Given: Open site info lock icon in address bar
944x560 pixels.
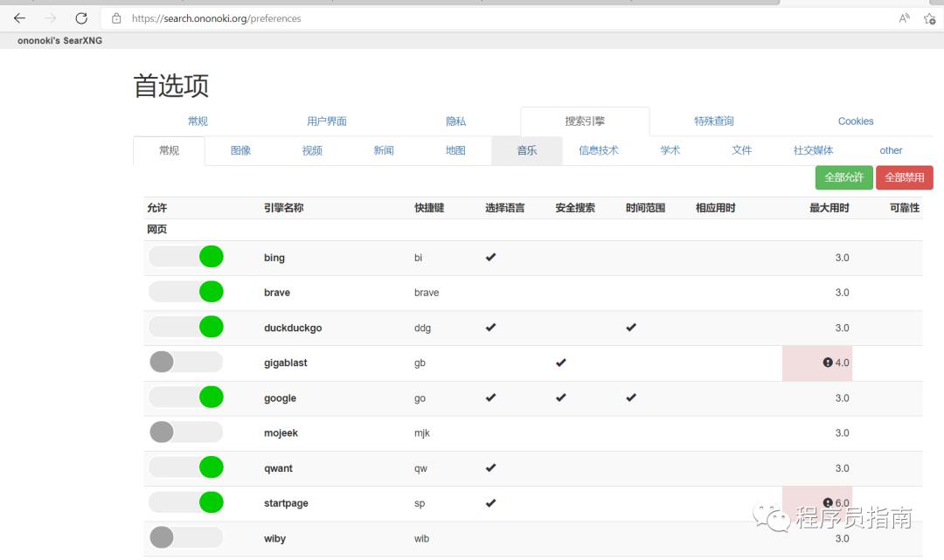Looking at the screenshot, I should (116, 18).
